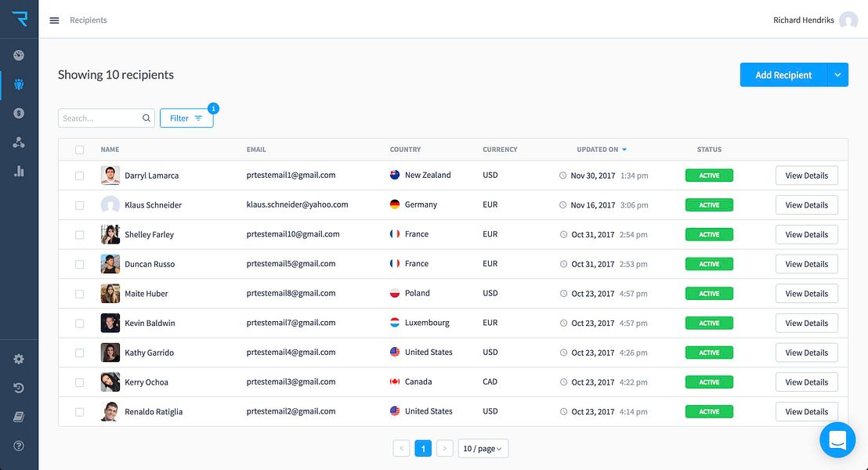Click the Luxembourg flag icon

coord(395,323)
